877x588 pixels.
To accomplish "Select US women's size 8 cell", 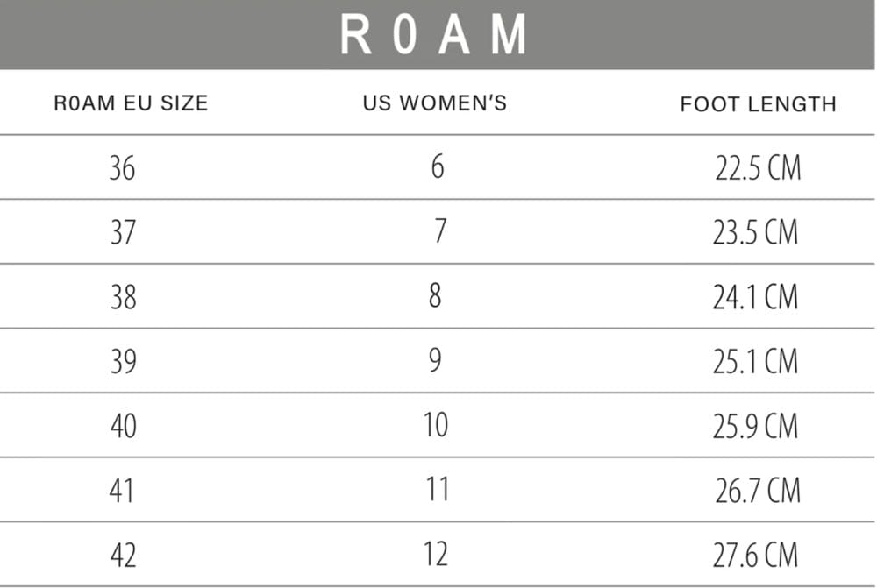I will (x=436, y=296).
